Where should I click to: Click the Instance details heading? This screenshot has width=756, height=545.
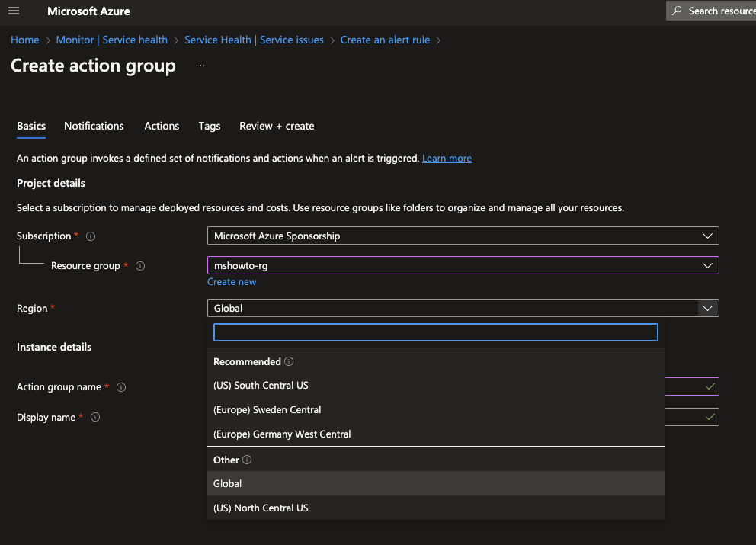coord(54,347)
